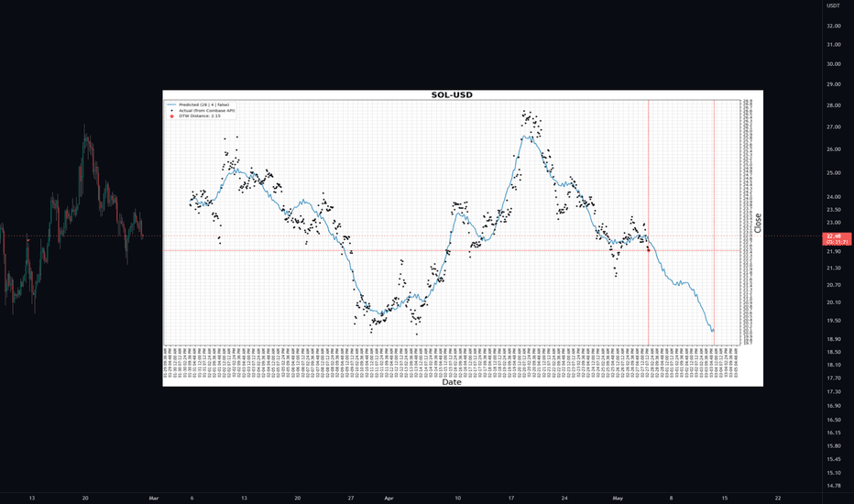Image resolution: width=854 pixels, height=504 pixels.
Task: Click the 16.90 price axis label
Action: click(833, 406)
